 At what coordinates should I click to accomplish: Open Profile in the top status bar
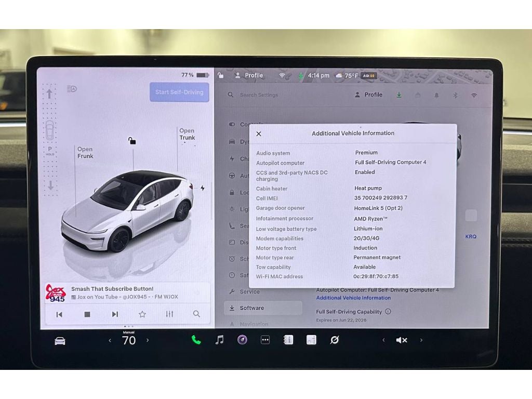249,75
